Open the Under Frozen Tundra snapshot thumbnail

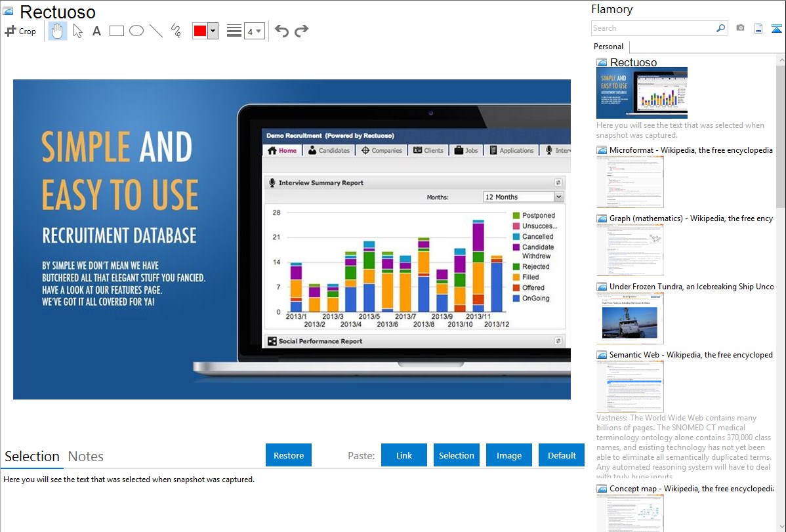(630, 318)
